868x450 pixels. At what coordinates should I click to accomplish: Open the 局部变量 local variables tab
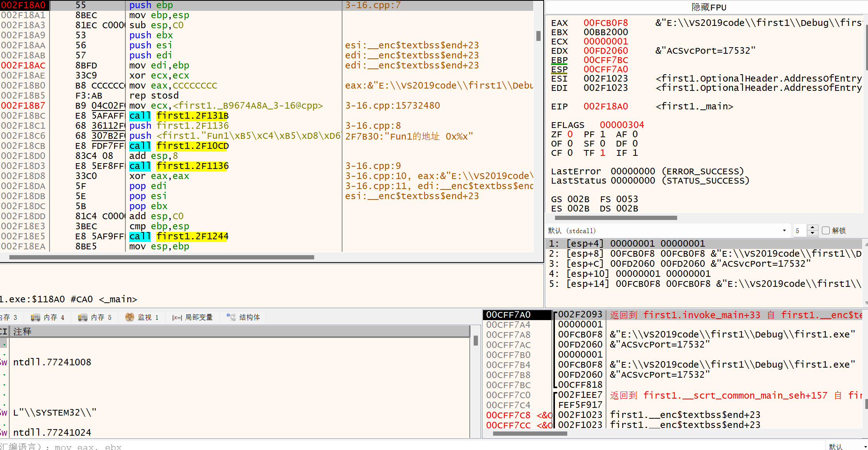click(x=193, y=317)
